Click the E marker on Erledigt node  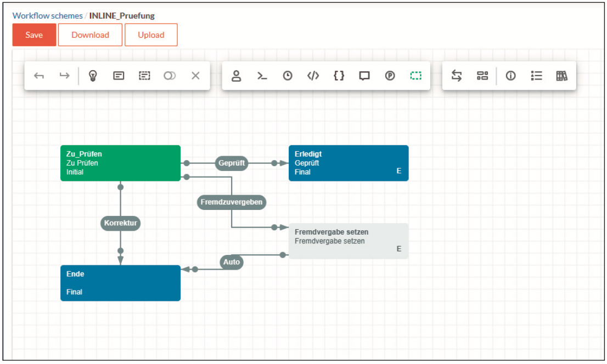tap(399, 170)
